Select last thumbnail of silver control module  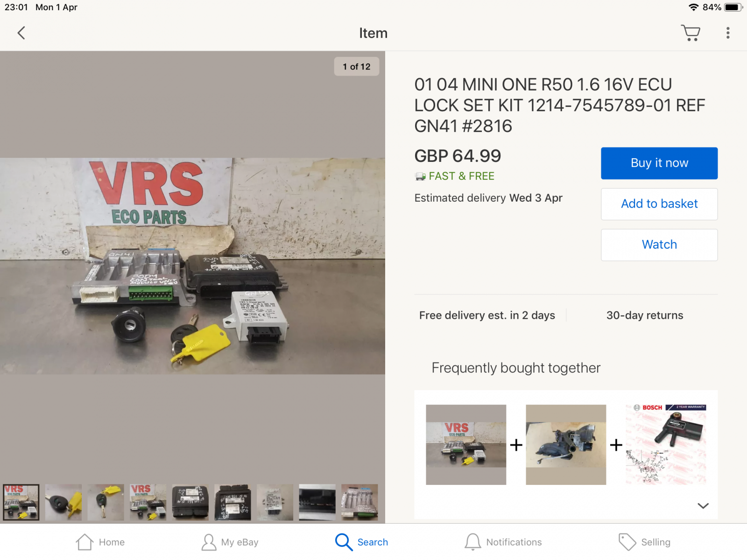click(359, 502)
